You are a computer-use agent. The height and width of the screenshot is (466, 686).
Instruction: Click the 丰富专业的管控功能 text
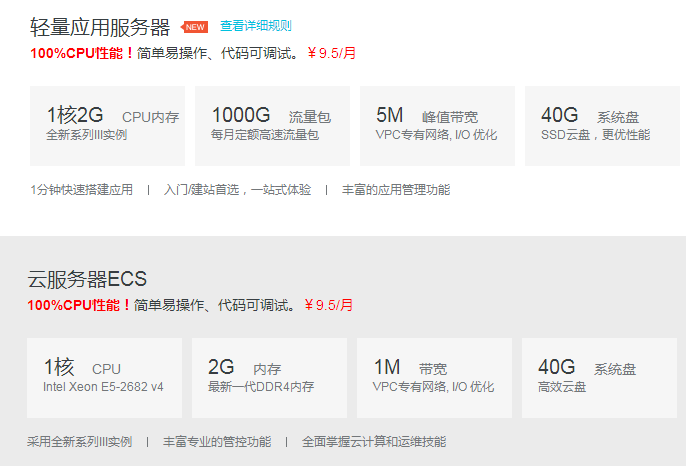pyautogui.click(x=217, y=442)
